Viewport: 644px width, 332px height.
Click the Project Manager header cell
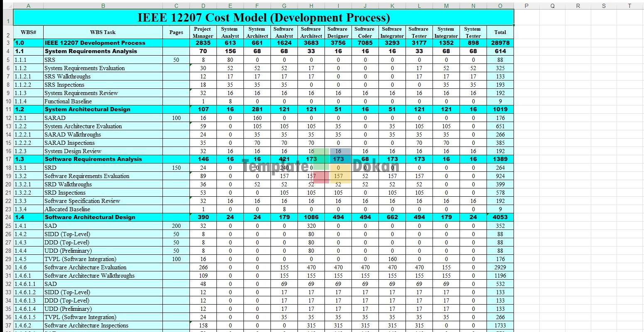tap(203, 32)
